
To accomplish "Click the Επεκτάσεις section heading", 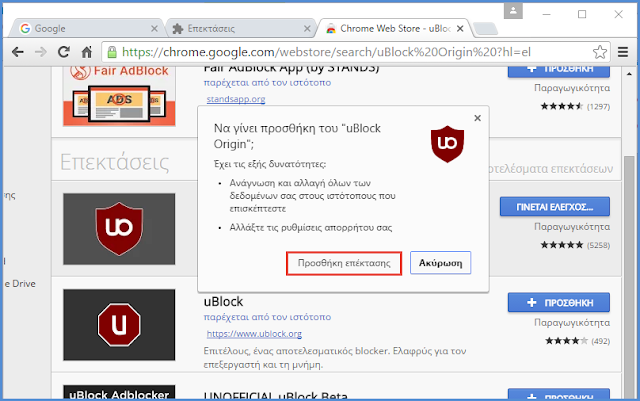I will (115, 162).
